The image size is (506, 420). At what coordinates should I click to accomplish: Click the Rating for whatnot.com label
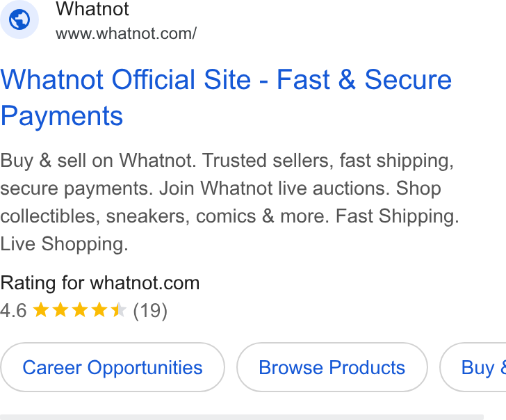coord(99,283)
